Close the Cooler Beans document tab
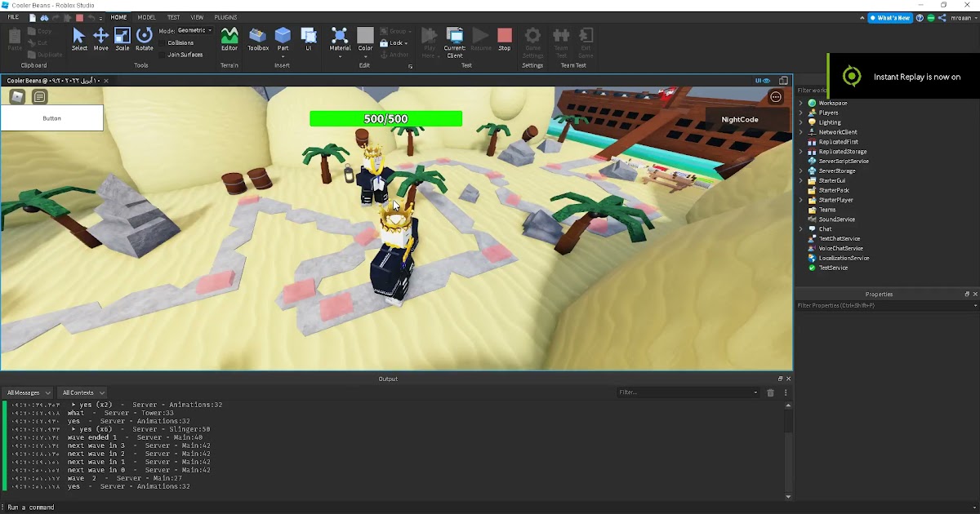 click(x=106, y=81)
